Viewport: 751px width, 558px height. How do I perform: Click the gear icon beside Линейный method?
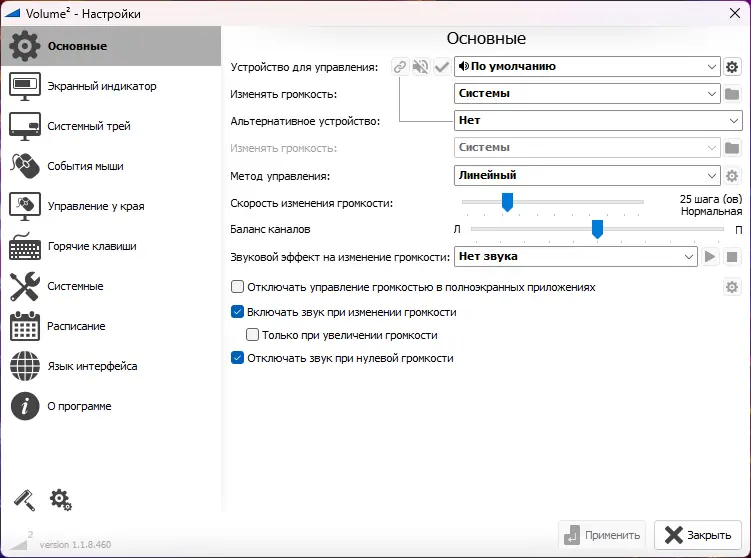click(732, 176)
